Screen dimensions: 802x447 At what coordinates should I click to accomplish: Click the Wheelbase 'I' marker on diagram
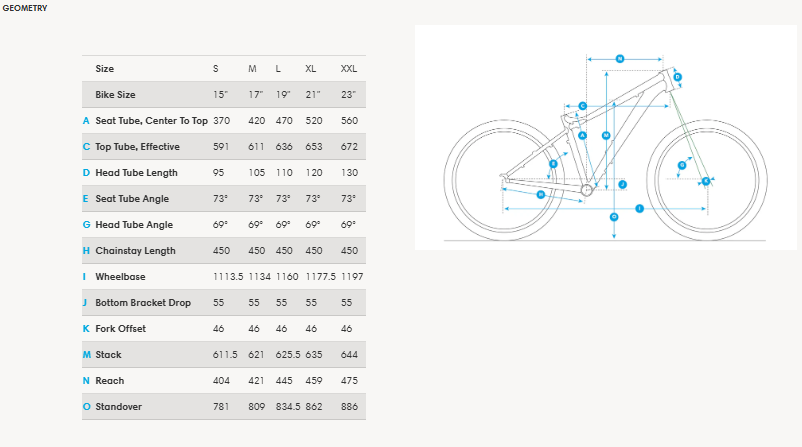[x=639, y=208]
